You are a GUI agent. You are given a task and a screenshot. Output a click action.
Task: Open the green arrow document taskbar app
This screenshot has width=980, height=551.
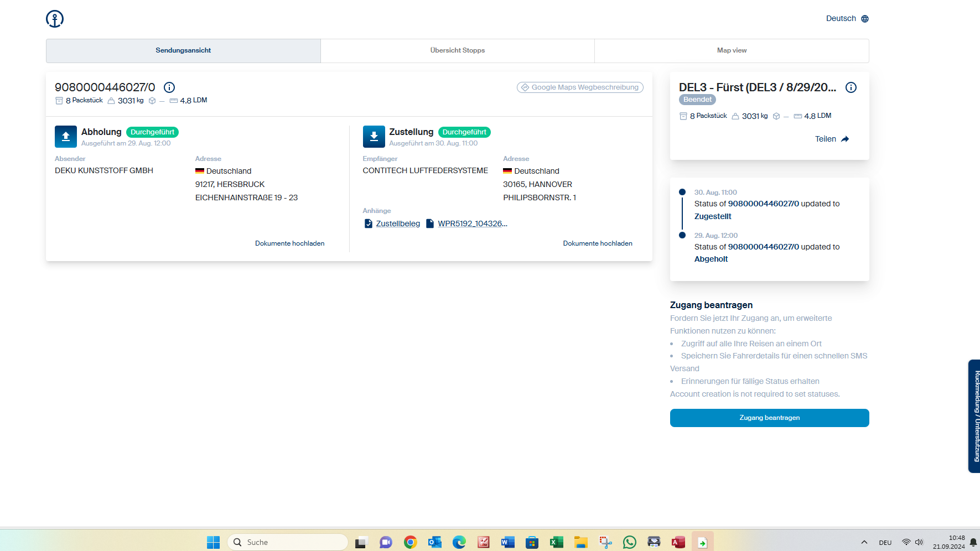pos(703,542)
